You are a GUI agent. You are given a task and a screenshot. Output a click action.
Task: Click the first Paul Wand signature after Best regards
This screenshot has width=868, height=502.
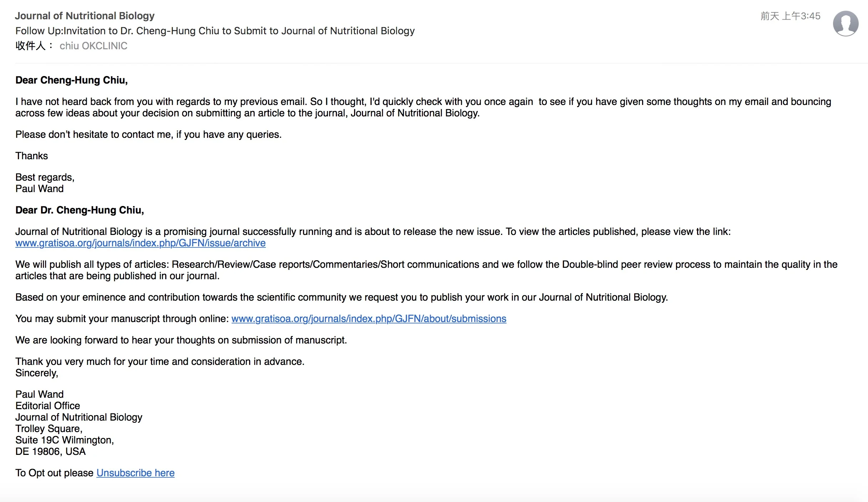tap(39, 189)
